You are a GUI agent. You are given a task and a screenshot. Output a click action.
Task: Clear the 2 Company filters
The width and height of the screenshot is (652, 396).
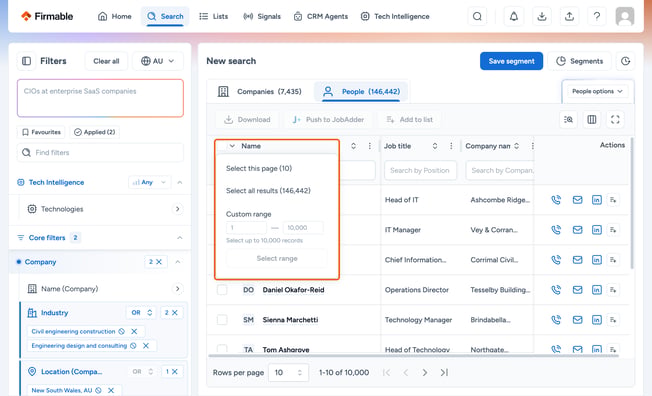coord(156,262)
